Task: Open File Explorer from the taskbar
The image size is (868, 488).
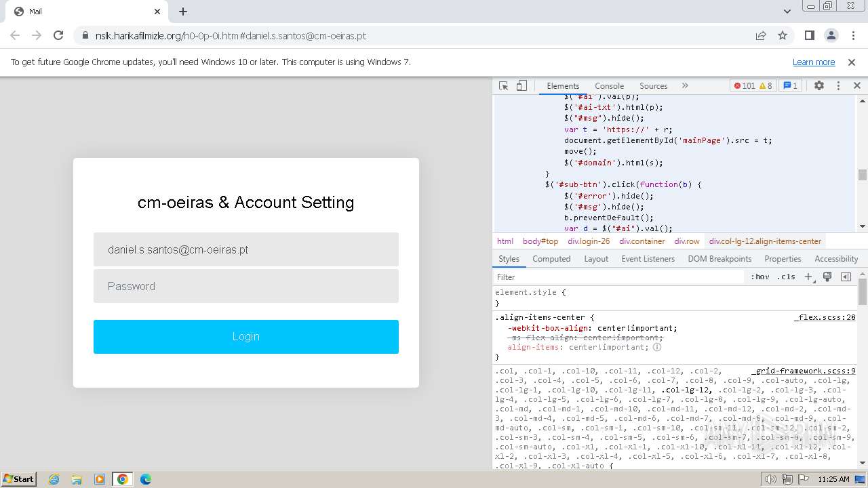Action: pyautogui.click(x=77, y=479)
